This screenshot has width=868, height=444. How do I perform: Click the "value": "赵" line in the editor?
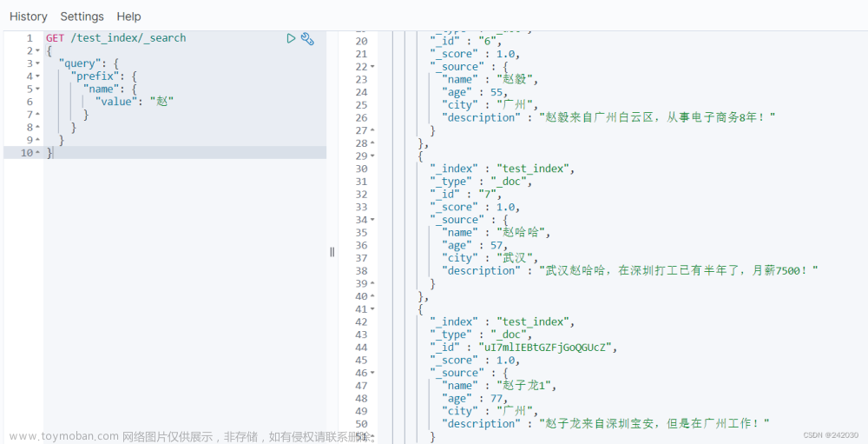pos(135,102)
